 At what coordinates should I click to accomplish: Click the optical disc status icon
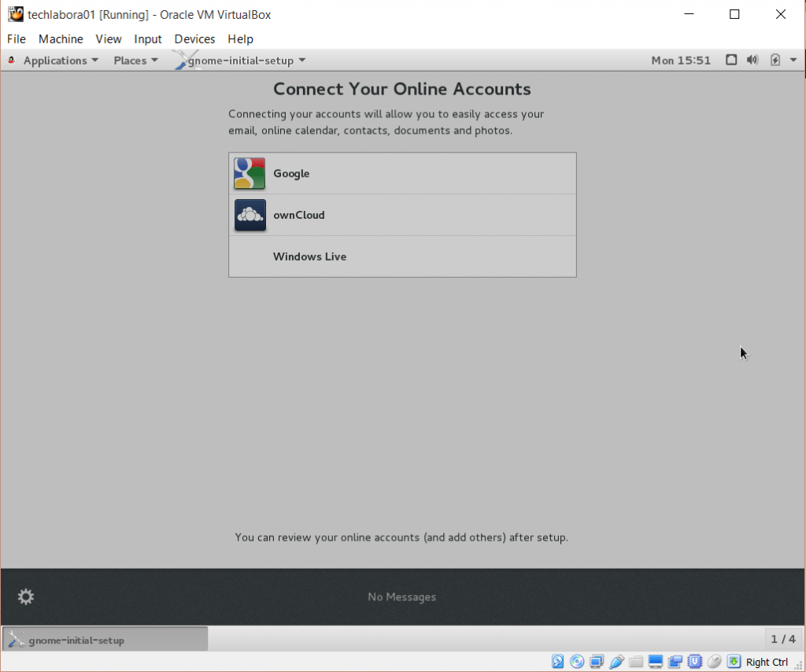click(577, 662)
